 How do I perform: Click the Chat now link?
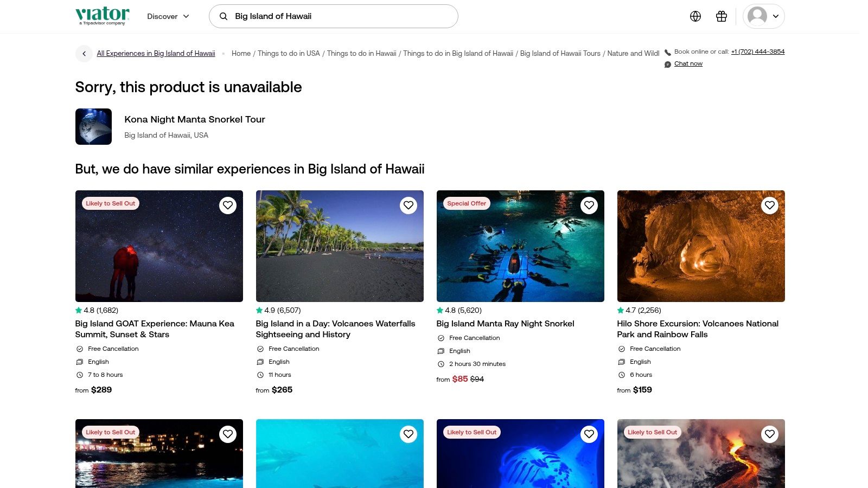[688, 64]
